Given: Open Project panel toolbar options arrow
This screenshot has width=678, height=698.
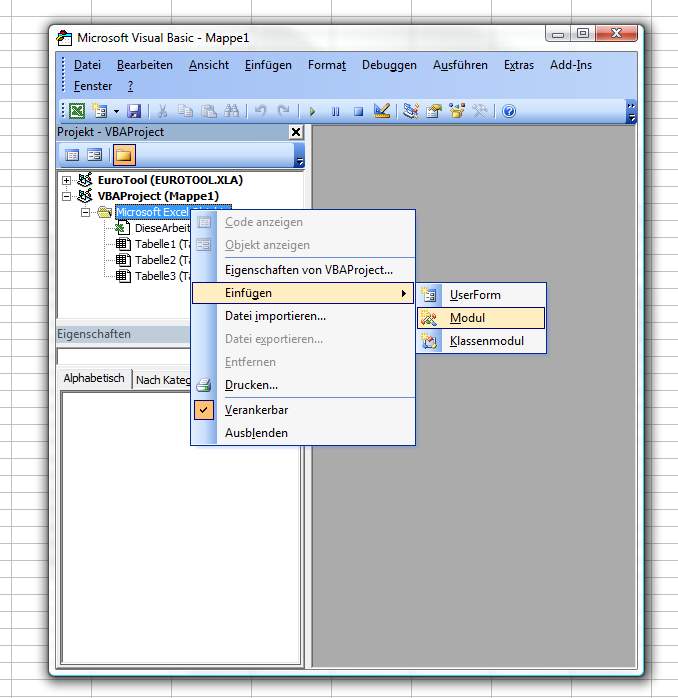Looking at the screenshot, I should 300,155.
